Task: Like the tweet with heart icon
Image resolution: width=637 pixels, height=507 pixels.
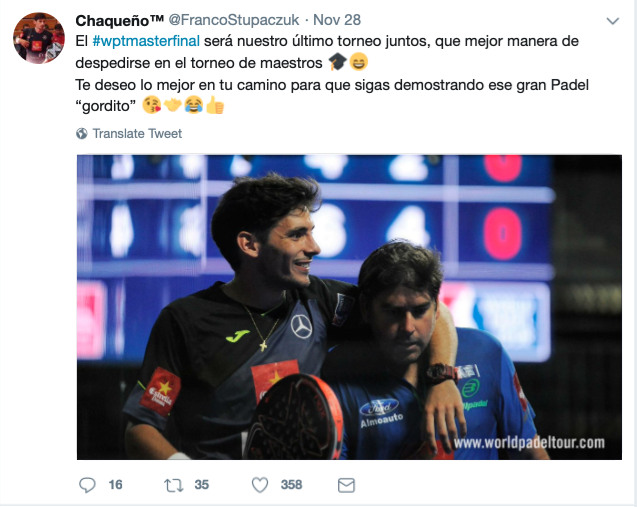Action: (260, 485)
